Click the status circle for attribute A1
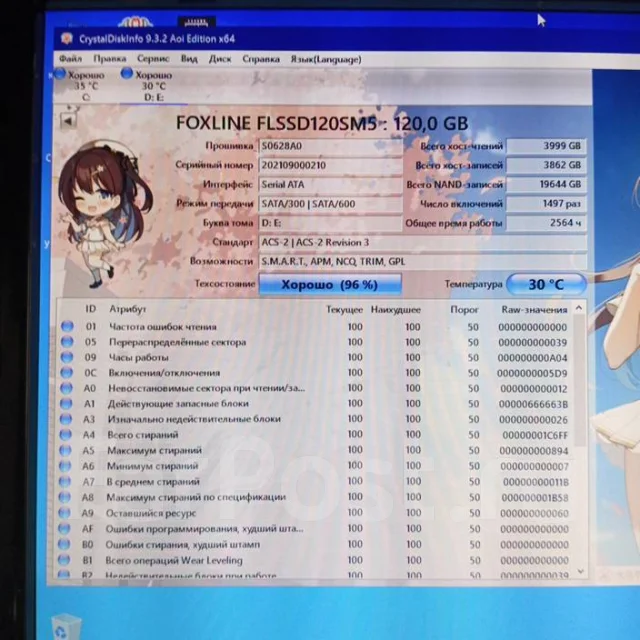Image resolution: width=640 pixels, height=640 pixels. click(66, 403)
